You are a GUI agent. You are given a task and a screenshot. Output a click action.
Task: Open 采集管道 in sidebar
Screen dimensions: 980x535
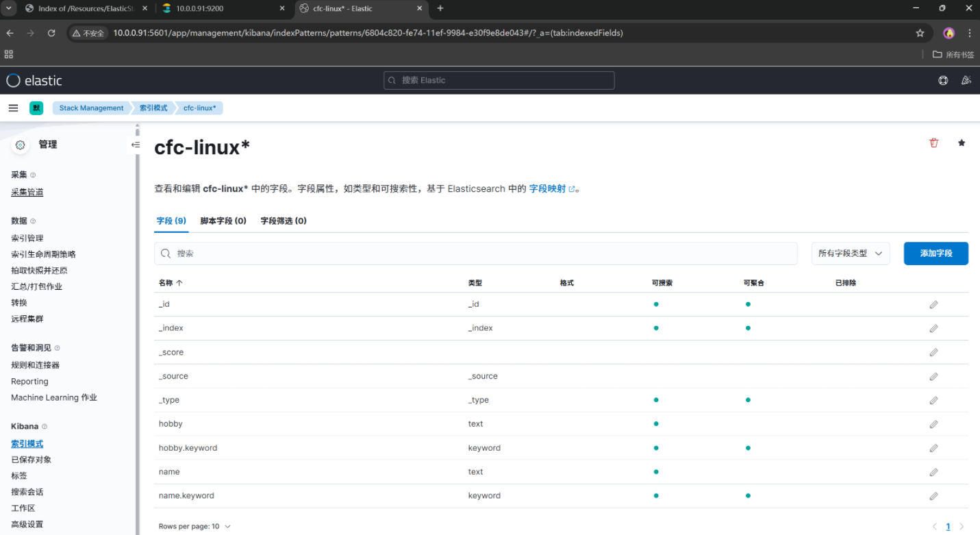click(27, 192)
